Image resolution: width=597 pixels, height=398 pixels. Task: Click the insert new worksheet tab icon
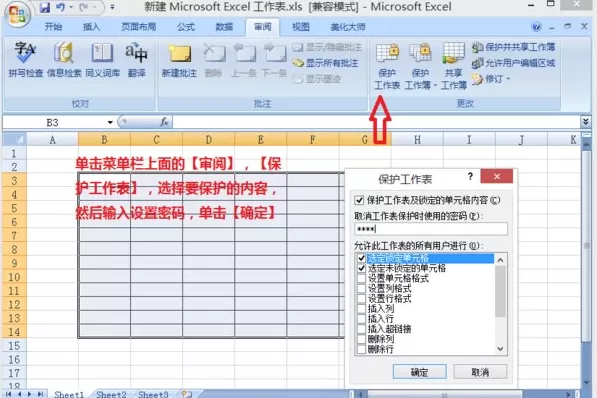(187, 394)
